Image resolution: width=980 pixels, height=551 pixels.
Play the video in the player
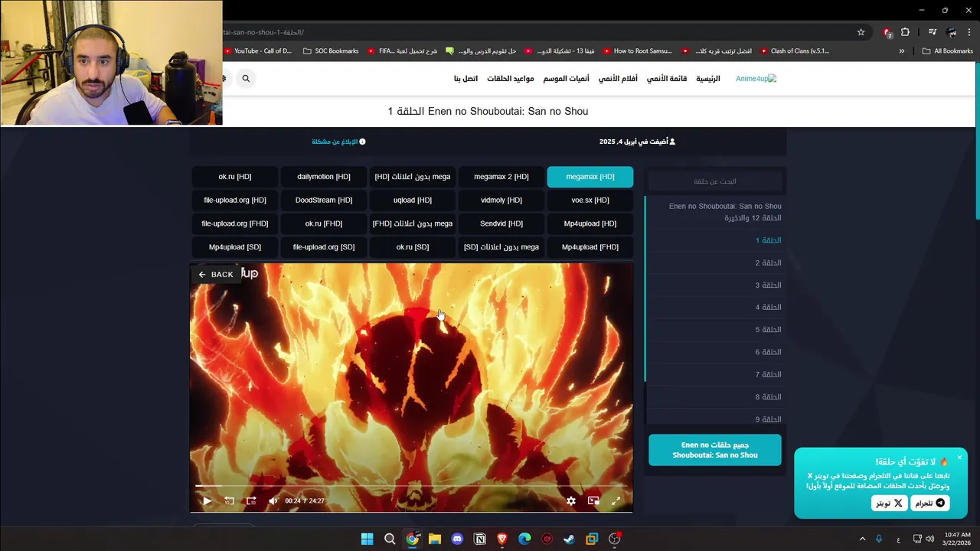click(x=207, y=500)
